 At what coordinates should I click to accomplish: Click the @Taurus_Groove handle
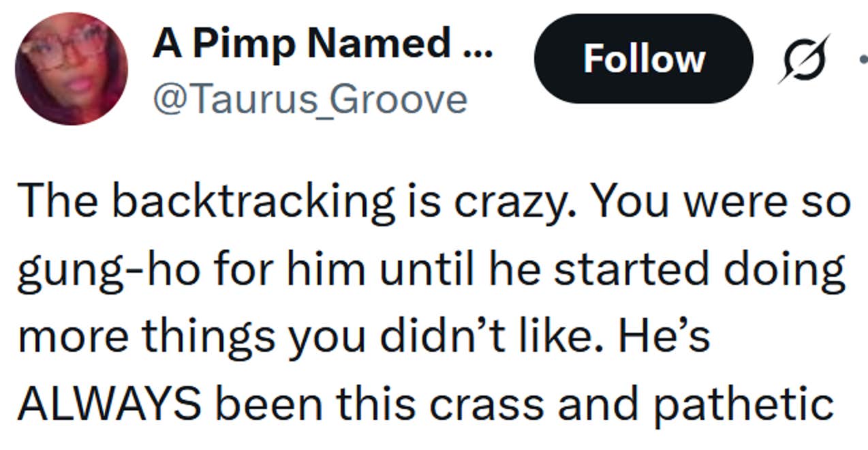(310, 99)
